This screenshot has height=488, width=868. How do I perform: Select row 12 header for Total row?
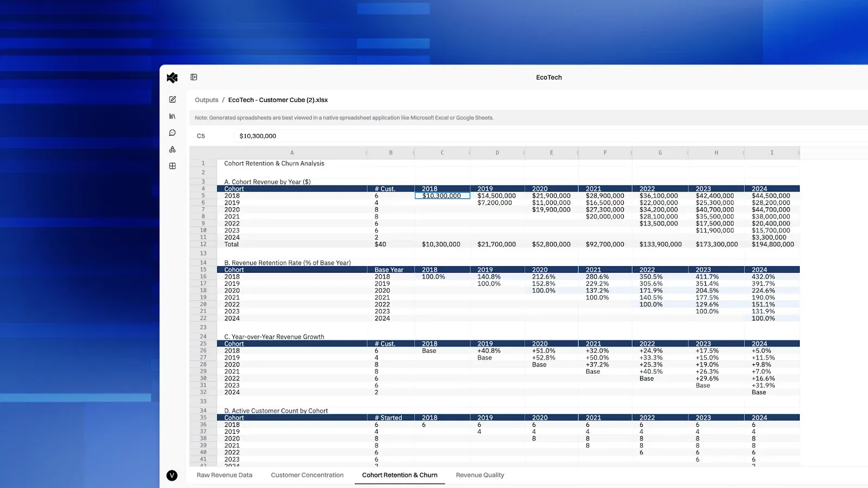(x=203, y=245)
